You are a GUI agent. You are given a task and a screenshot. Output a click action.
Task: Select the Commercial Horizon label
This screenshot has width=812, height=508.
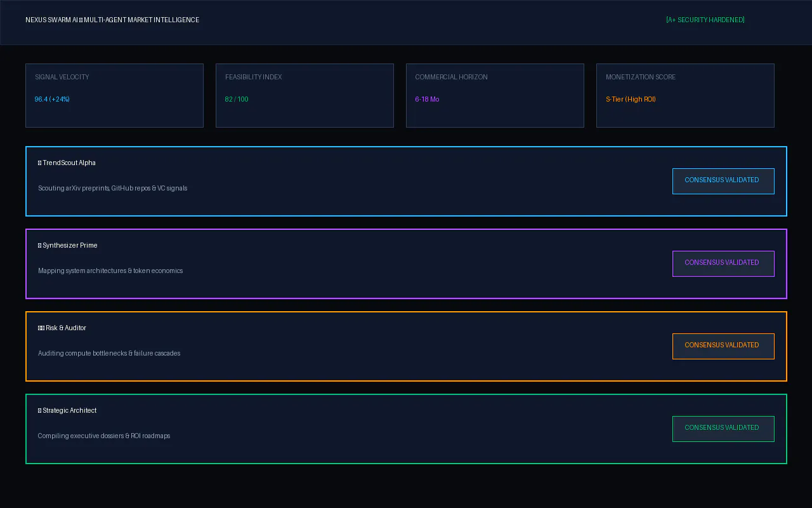(x=452, y=77)
